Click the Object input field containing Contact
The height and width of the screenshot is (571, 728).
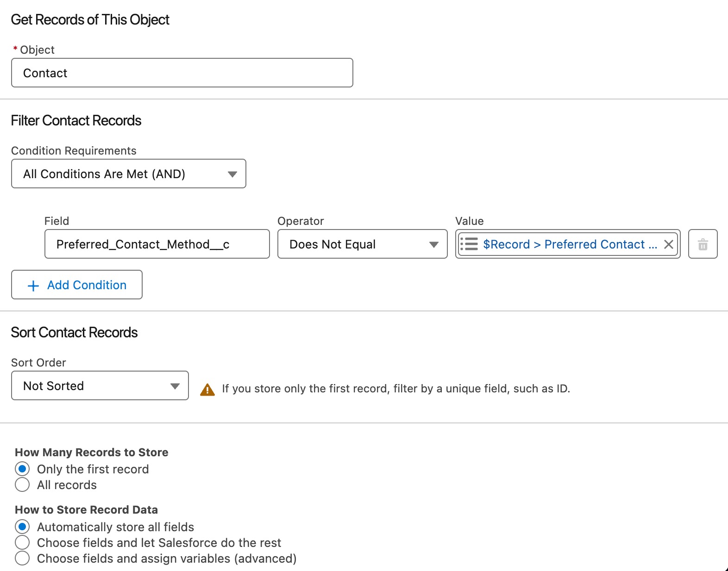182,73
